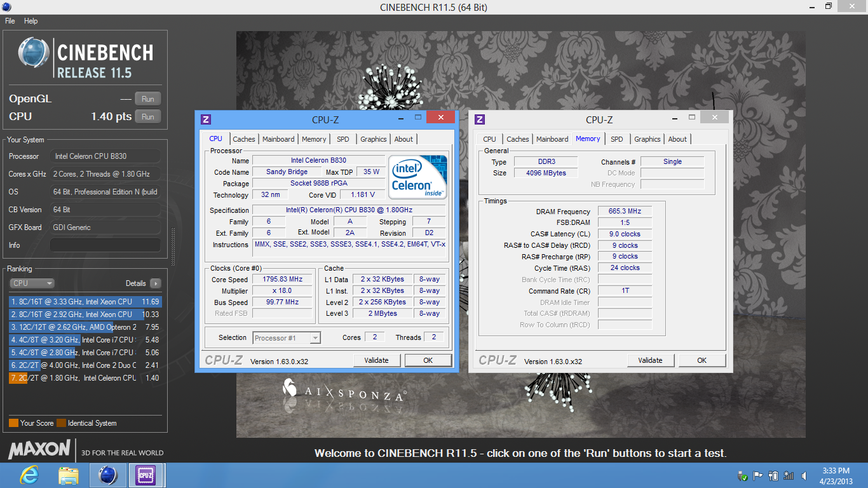Click the Code Name value Sandy Bridge
868x488 pixels.
pyautogui.click(x=287, y=172)
